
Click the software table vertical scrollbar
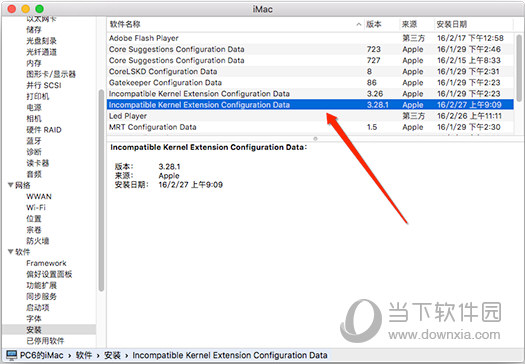pyautogui.click(x=519, y=68)
